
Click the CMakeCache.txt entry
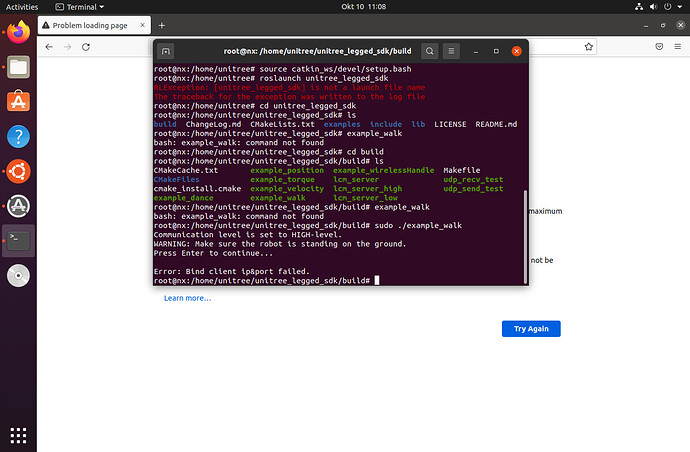tap(186, 170)
